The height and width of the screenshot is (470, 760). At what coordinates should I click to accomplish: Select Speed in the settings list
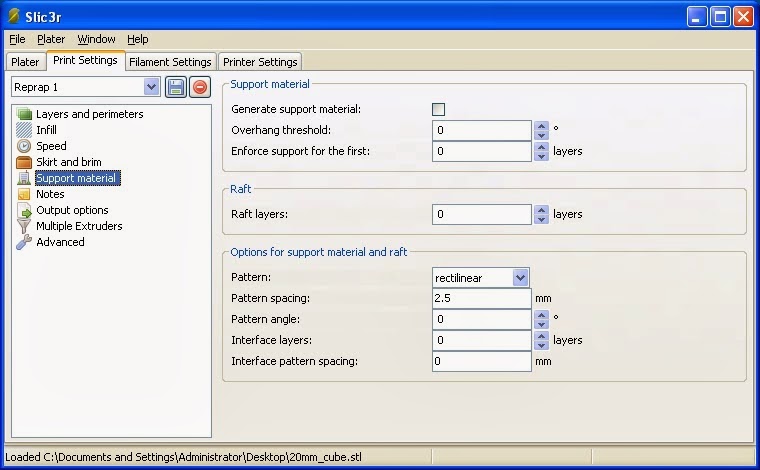tap(51, 146)
